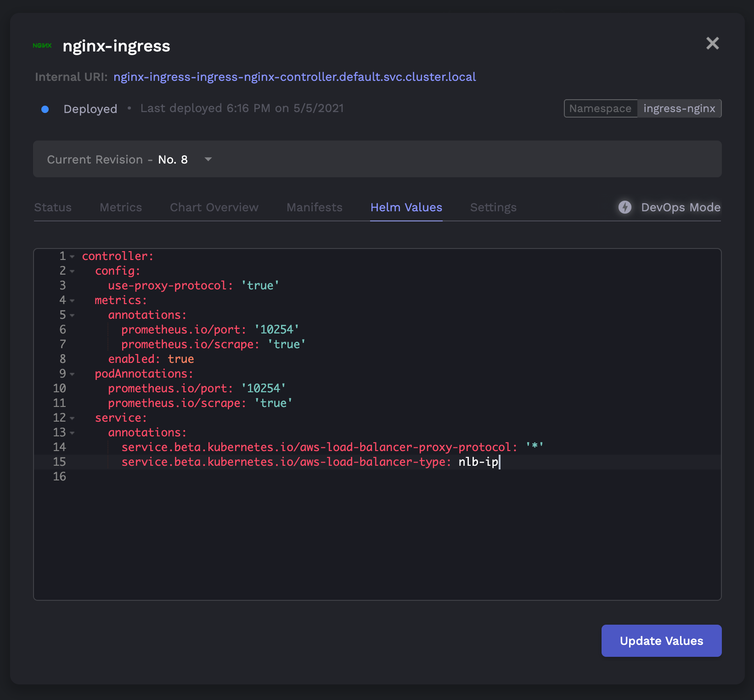Close the nginx-ingress modal with X
The height and width of the screenshot is (700, 754).
(x=712, y=43)
